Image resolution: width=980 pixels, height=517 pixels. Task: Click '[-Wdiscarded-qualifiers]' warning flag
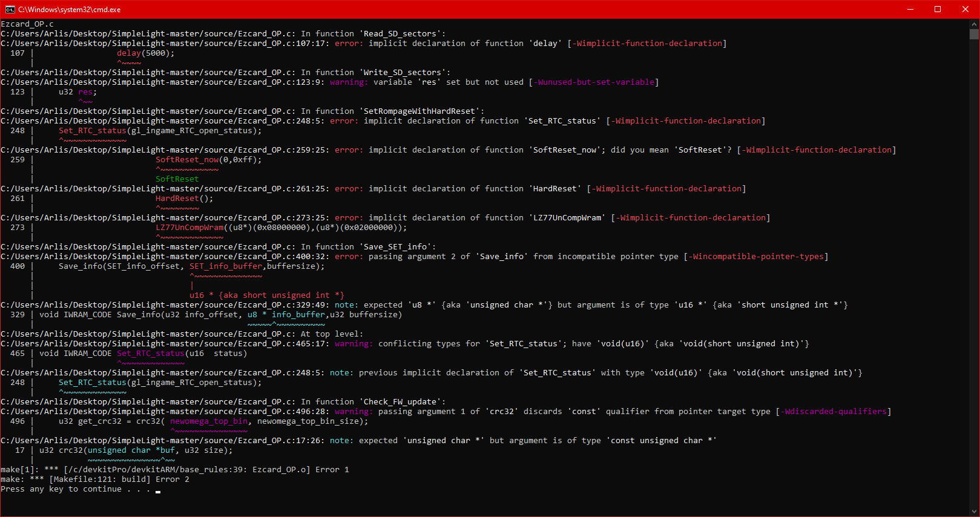(833, 412)
